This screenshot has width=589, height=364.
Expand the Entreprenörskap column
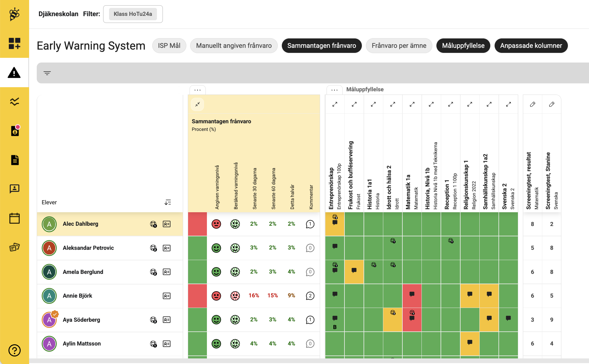[335, 104]
